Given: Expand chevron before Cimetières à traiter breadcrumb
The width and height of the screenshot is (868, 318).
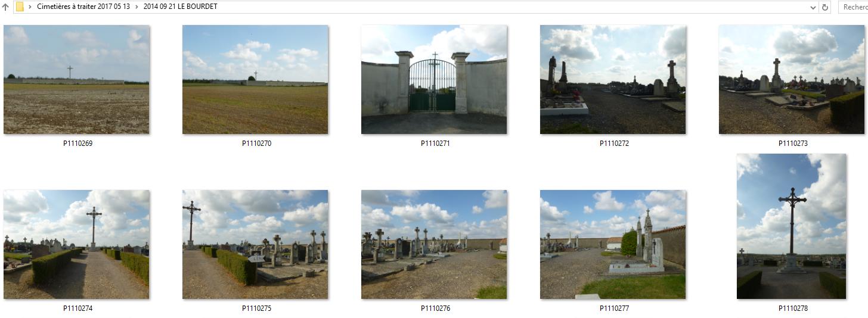Looking at the screenshot, I should [x=30, y=7].
